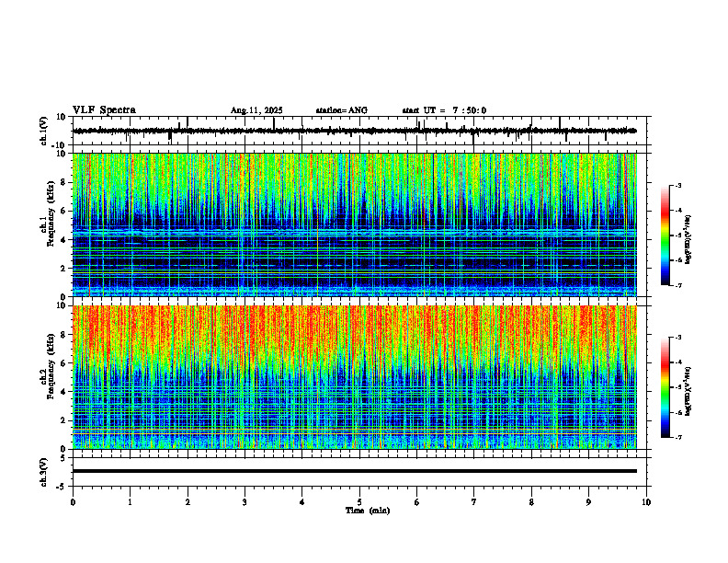Click the ch.2 color bar log(PSD) label
Image resolution: width=728 pixels, height=563 pixels.
(x=688, y=390)
